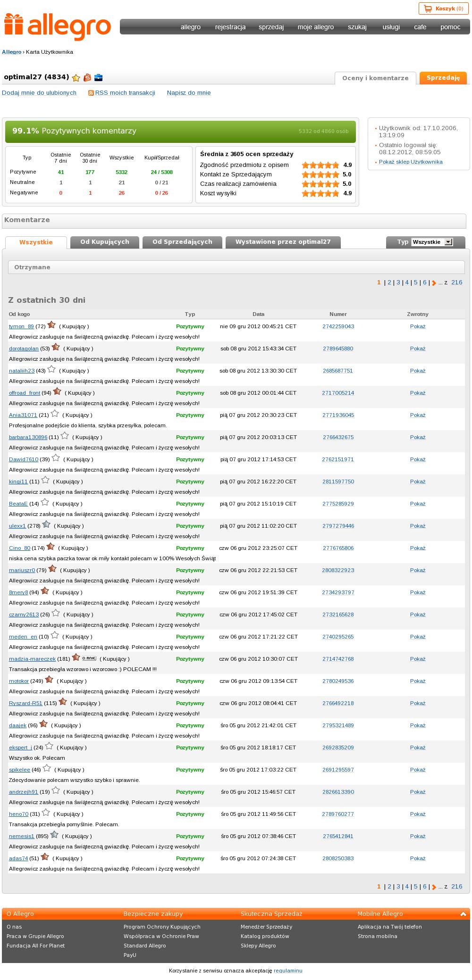Click 'Dodaj mnie do ulubionych' link
472x980 pixels.
(x=39, y=93)
